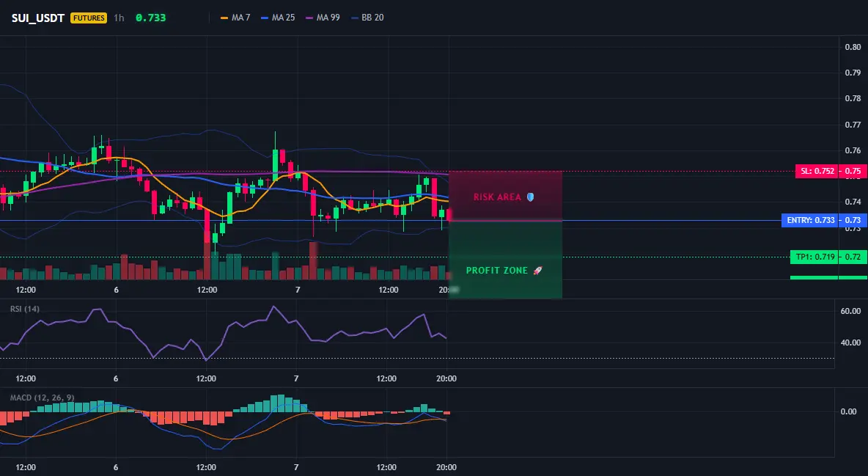Click the day 7 label on price chart time axis
Screen dimensions: 868x476
(x=297, y=290)
